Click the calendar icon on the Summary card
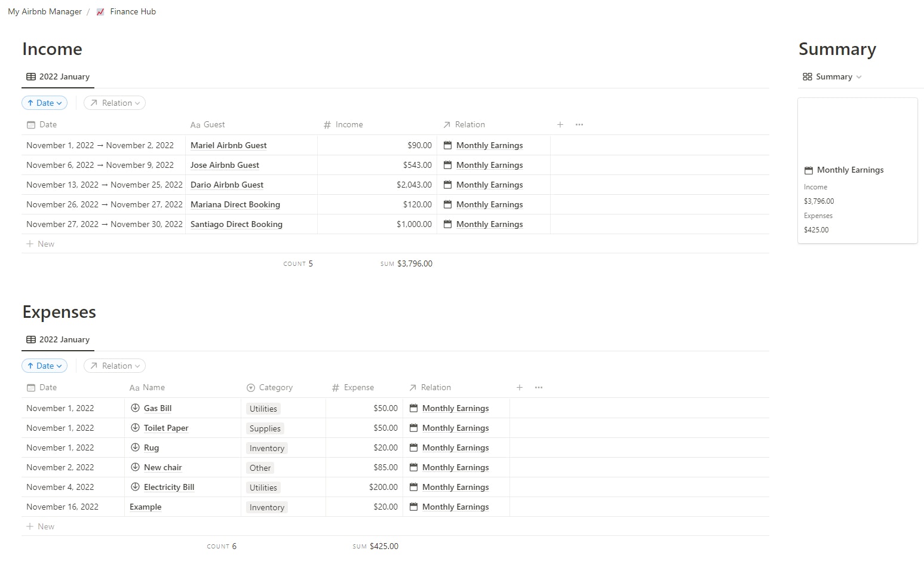 (x=809, y=170)
